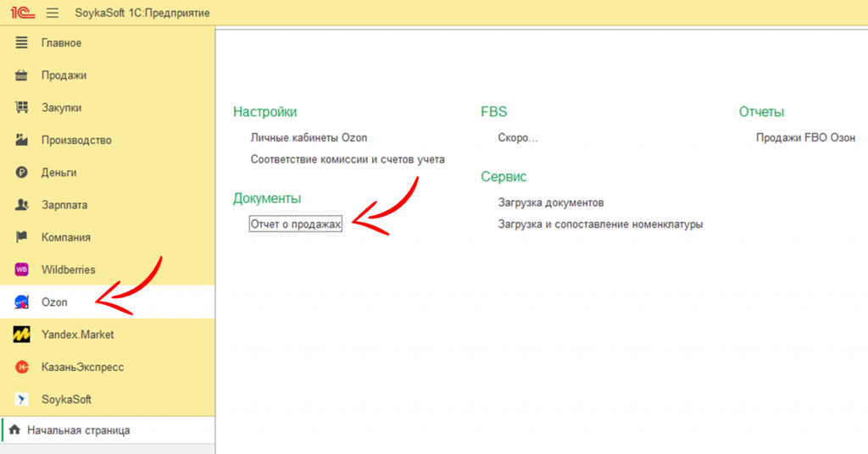868x454 pixels.
Task: Open Отчет о продажах document link
Action: coord(295,224)
